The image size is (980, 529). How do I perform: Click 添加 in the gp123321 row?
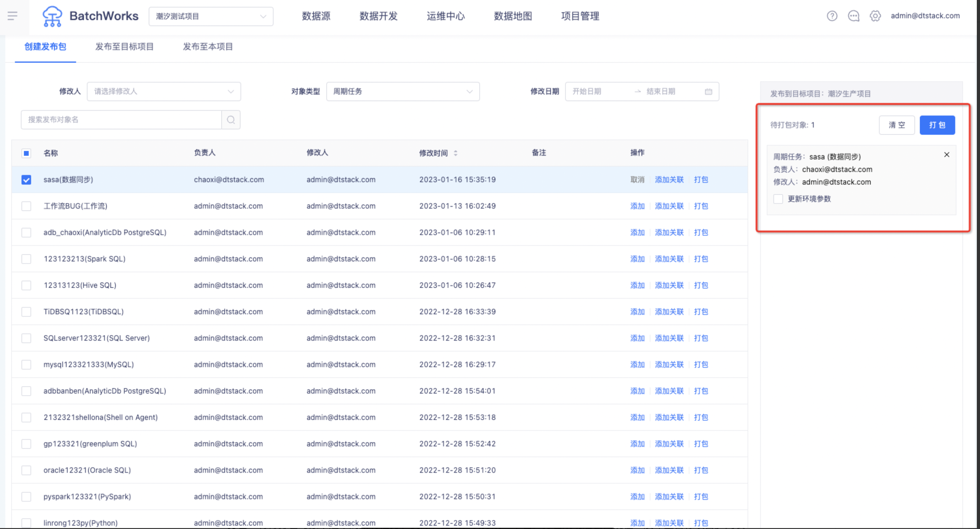637,444
